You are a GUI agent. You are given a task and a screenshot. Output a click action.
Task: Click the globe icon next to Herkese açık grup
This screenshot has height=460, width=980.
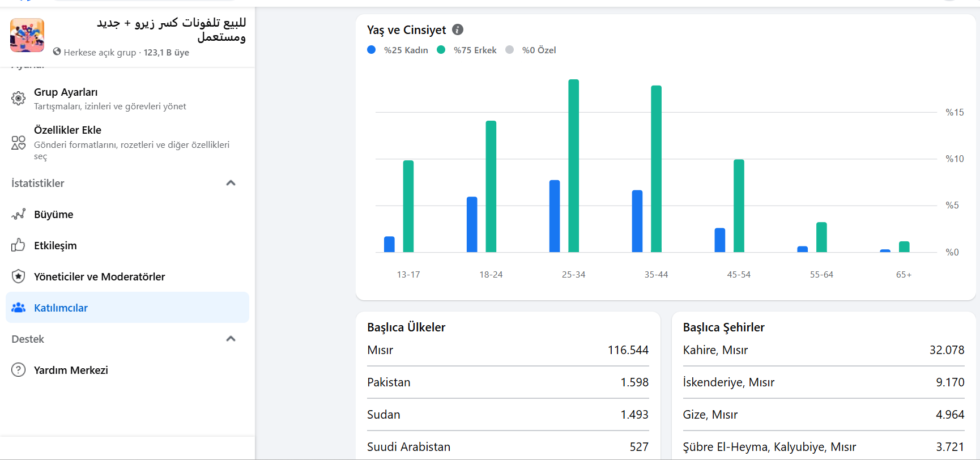57,52
